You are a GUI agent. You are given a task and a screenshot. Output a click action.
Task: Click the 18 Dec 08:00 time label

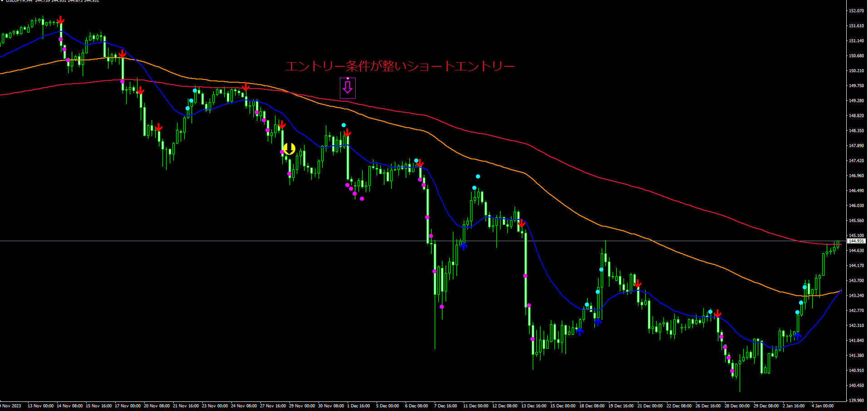(592, 406)
